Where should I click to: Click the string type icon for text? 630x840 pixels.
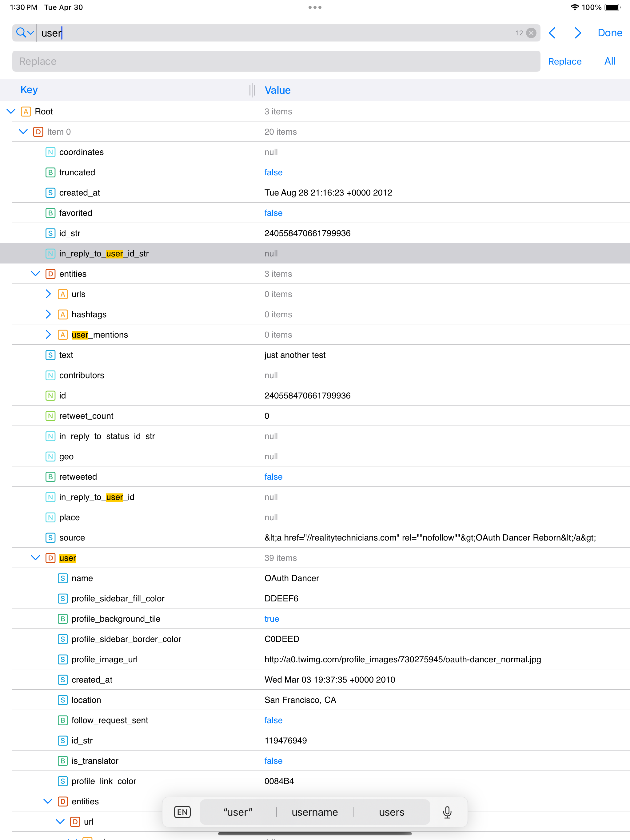50,355
